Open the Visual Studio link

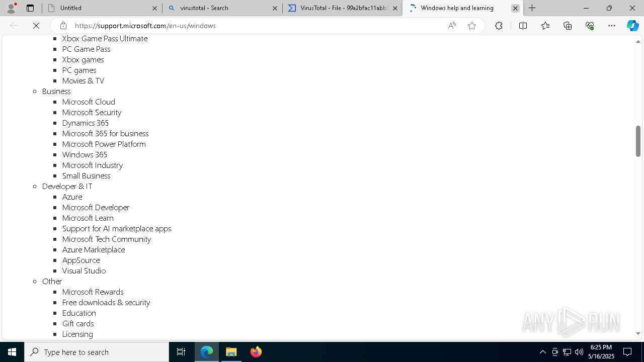pos(84,271)
